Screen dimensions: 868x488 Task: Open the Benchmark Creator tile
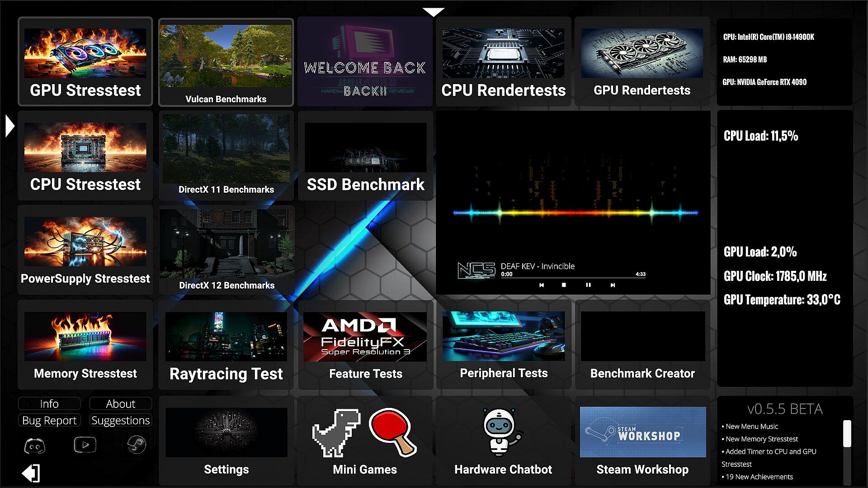pyautogui.click(x=642, y=345)
